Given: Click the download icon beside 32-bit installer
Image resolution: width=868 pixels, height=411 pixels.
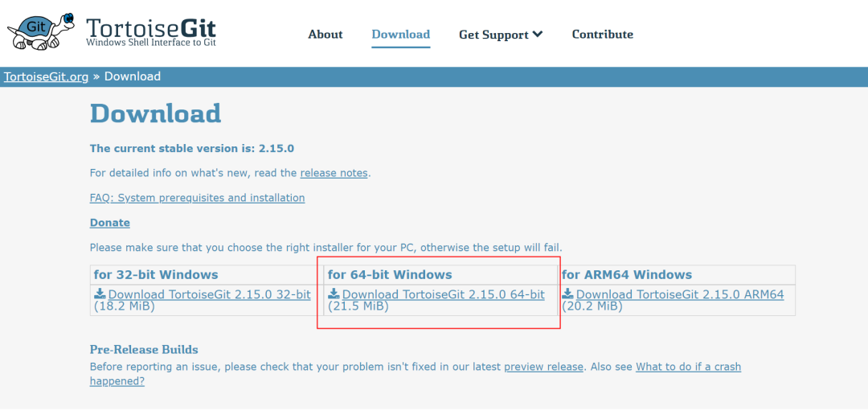Looking at the screenshot, I should point(100,294).
